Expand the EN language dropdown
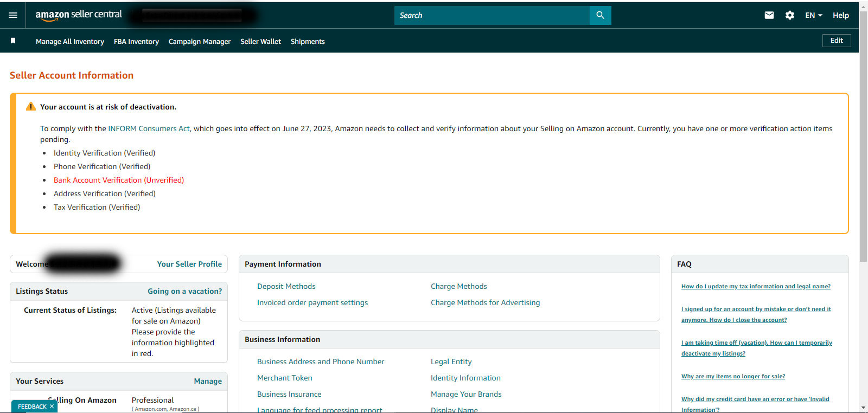This screenshot has height=413, width=868. tap(813, 15)
